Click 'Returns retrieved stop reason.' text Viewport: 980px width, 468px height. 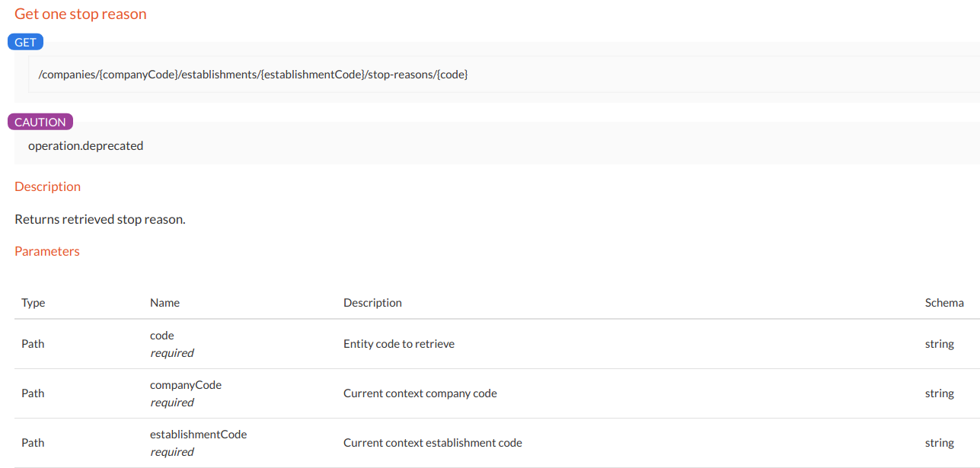(100, 219)
